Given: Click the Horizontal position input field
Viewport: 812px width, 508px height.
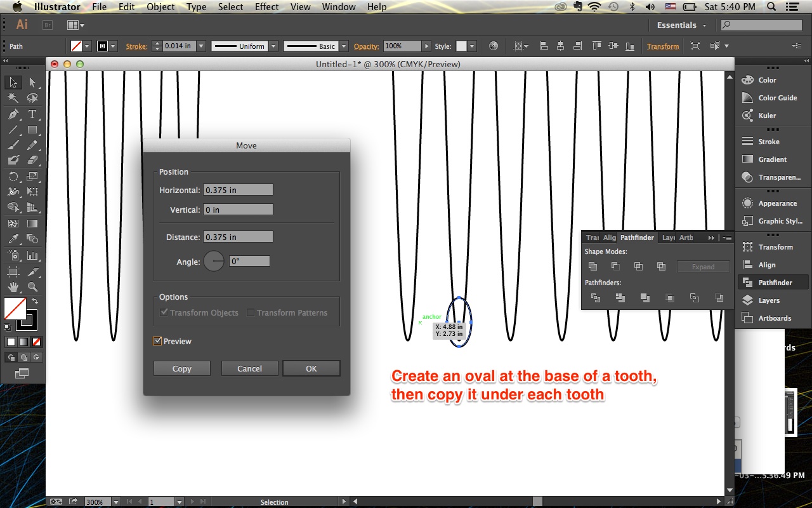Looking at the screenshot, I should click(x=238, y=190).
